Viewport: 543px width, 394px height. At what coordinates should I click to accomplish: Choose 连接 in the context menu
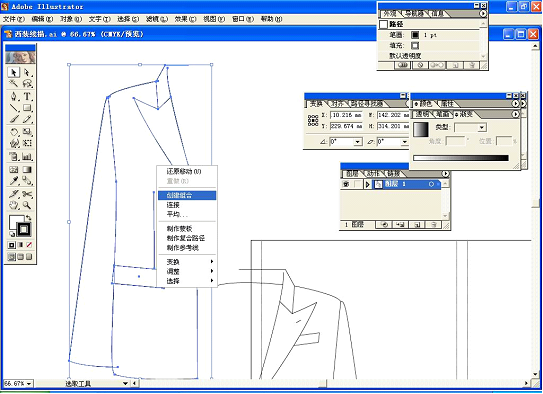point(187,205)
